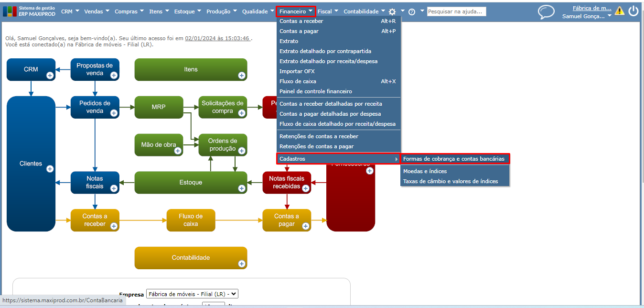Open Formas de cobrança e contas bancárias

pos(455,159)
